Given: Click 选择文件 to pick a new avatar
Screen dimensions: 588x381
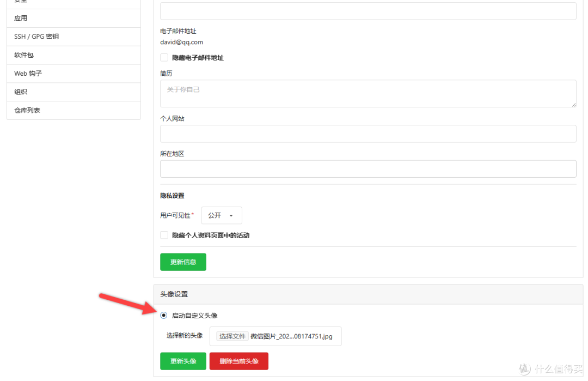Looking at the screenshot, I should (232, 336).
